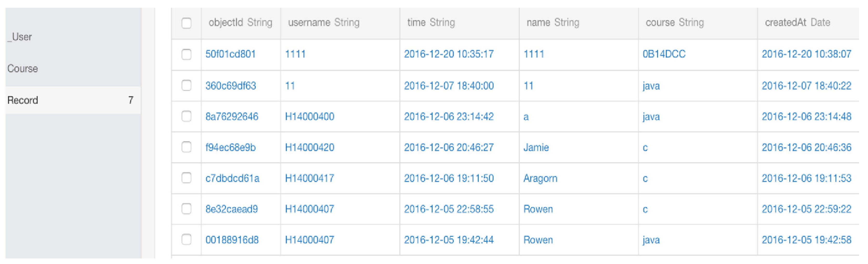The height and width of the screenshot is (264, 868).
Task: Select the checkbox for row 360c69df63
Action: (186, 85)
